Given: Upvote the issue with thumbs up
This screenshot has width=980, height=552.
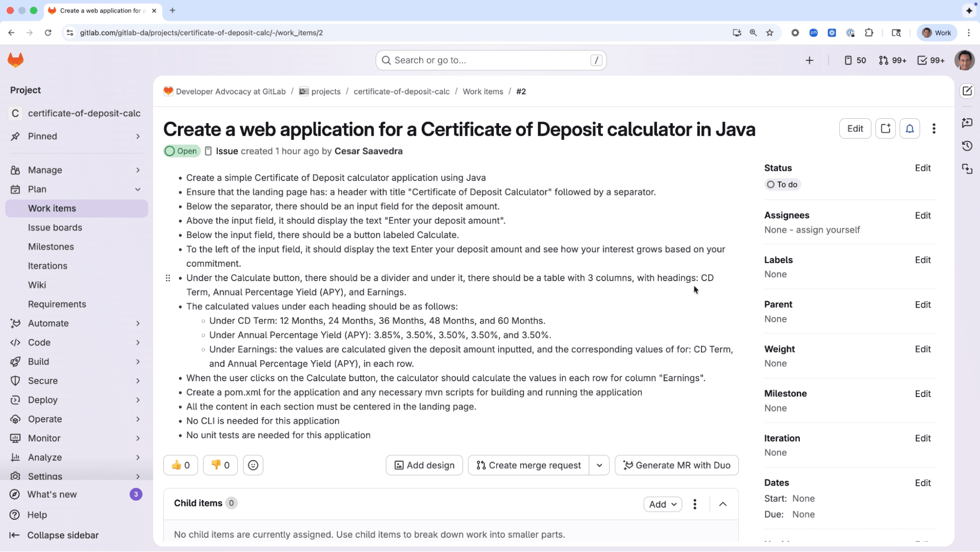Looking at the screenshot, I should (180, 465).
